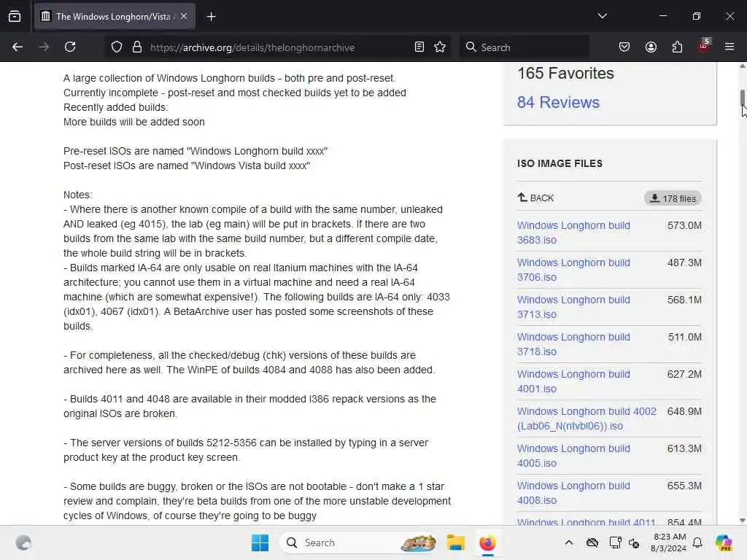Download all 178 files button
Screen dimensions: 747x560
point(673,198)
